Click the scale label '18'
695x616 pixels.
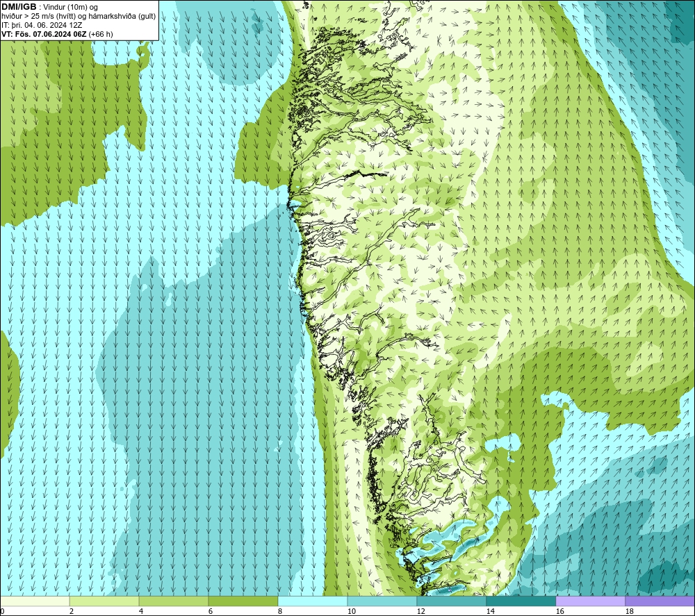[x=629, y=611]
